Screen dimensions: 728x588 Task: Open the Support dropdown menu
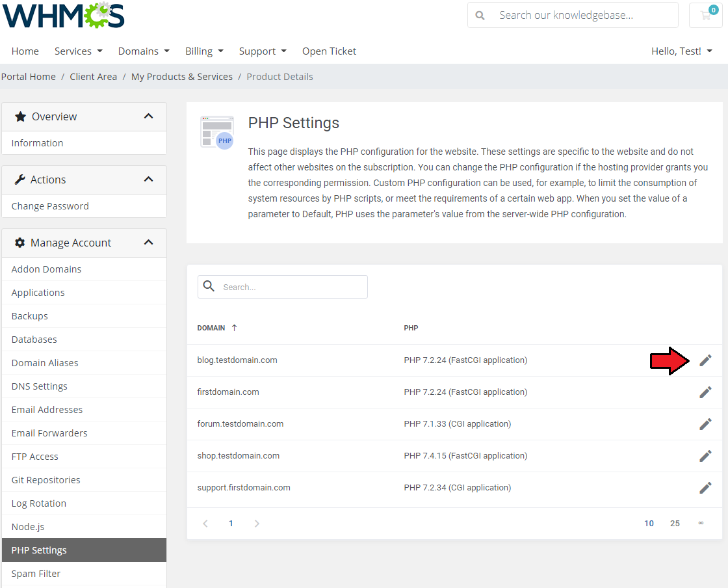263,51
